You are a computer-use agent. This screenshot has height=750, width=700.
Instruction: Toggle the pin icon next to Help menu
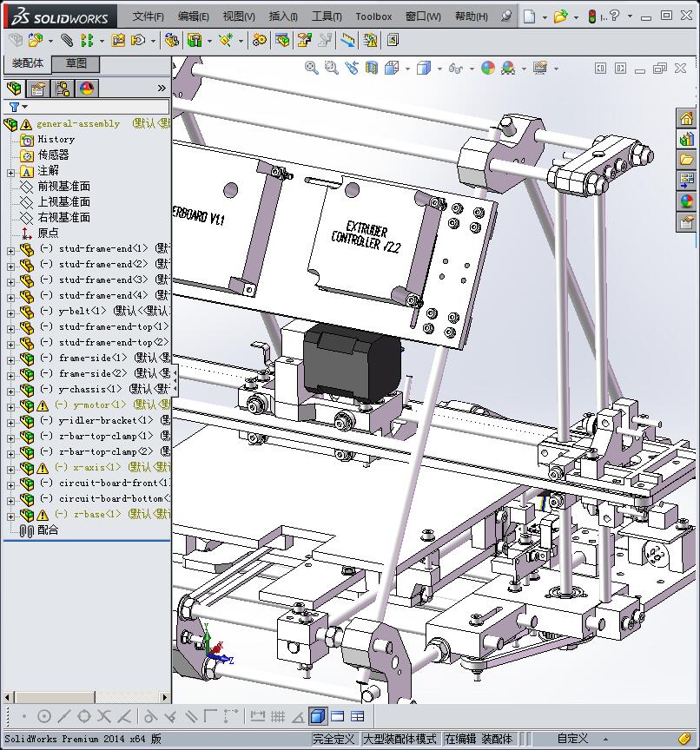507,16
